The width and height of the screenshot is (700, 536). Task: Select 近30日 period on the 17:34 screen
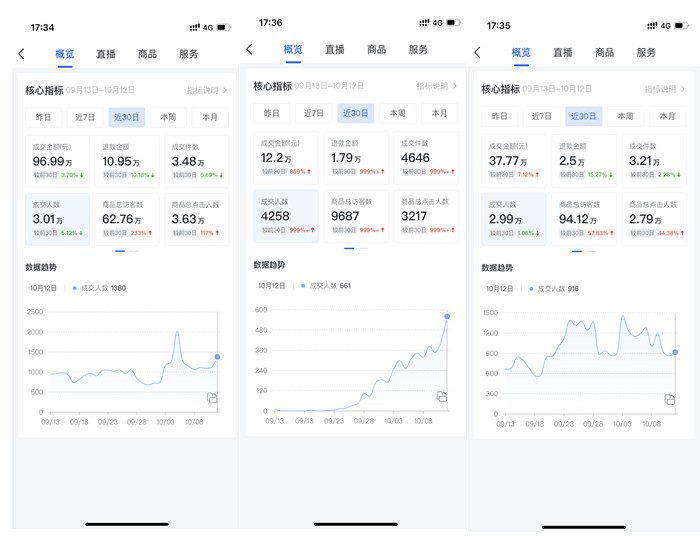click(127, 117)
